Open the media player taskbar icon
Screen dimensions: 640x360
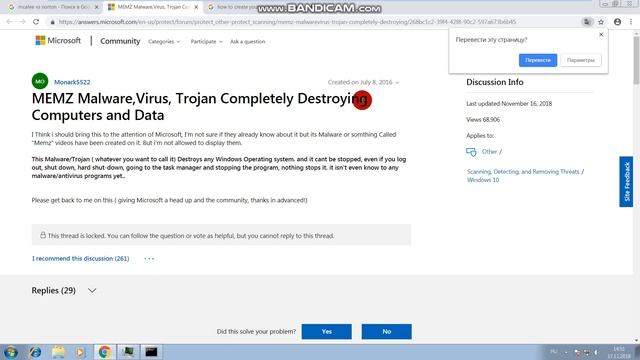(x=80, y=352)
